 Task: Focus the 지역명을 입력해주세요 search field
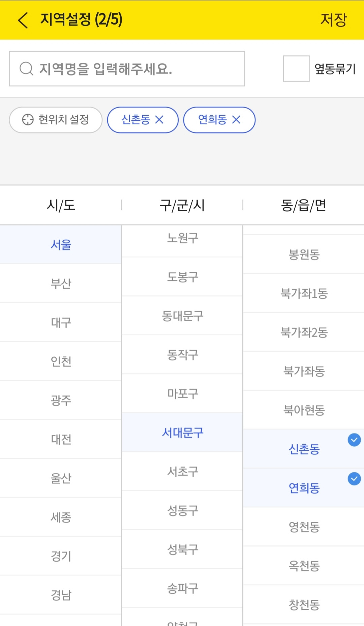coord(127,69)
